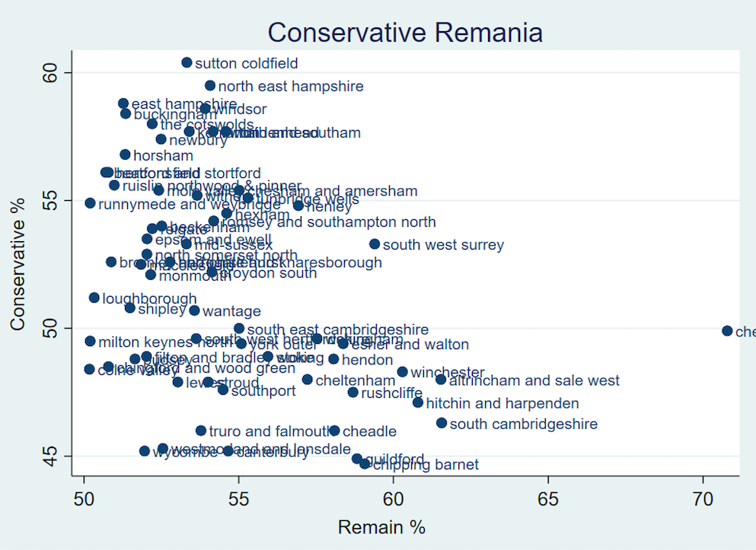Screen dimensions: 756x550
Task: Select the rushcliffe data point
Action: coord(352,393)
